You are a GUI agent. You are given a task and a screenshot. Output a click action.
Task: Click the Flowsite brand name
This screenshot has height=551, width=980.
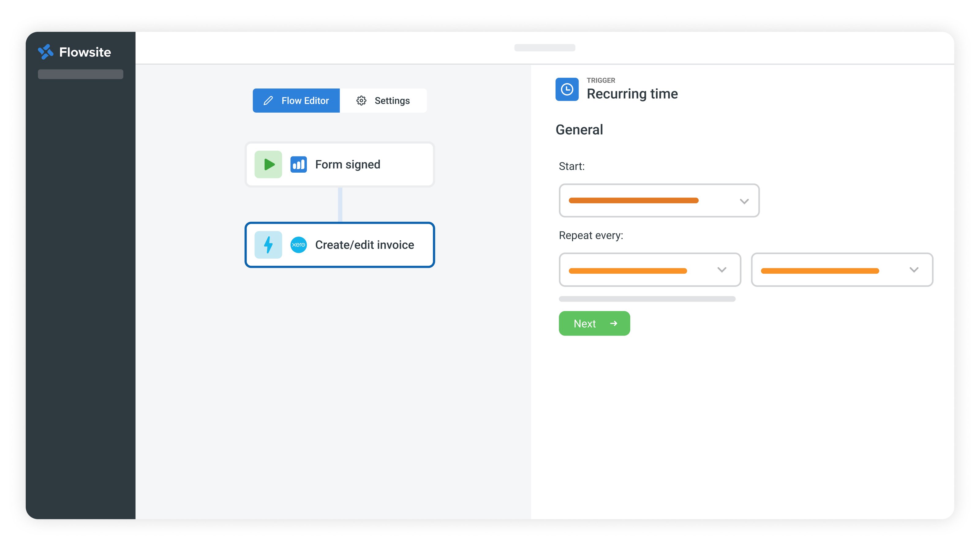[x=85, y=52]
